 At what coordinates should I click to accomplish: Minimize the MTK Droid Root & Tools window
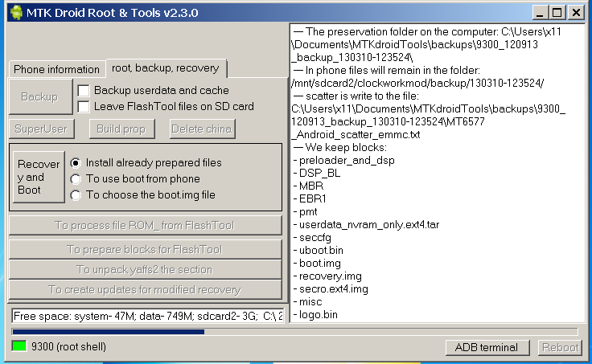pyautogui.click(x=540, y=12)
